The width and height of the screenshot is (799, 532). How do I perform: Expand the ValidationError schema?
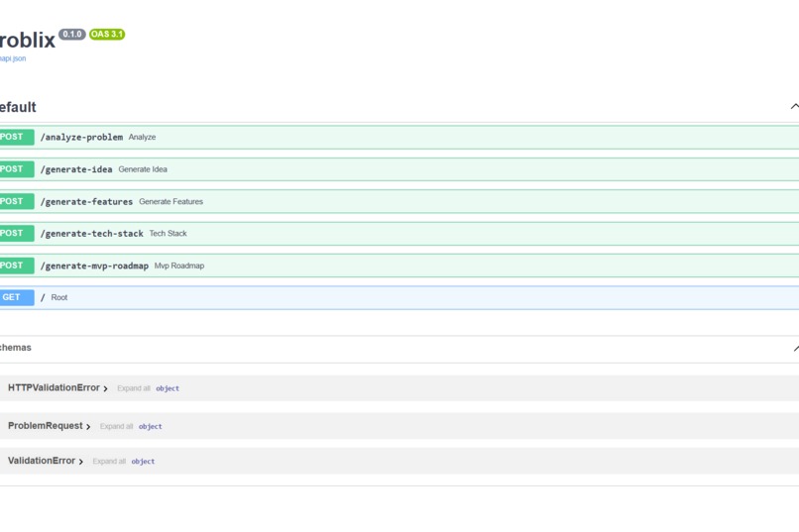coord(46,461)
